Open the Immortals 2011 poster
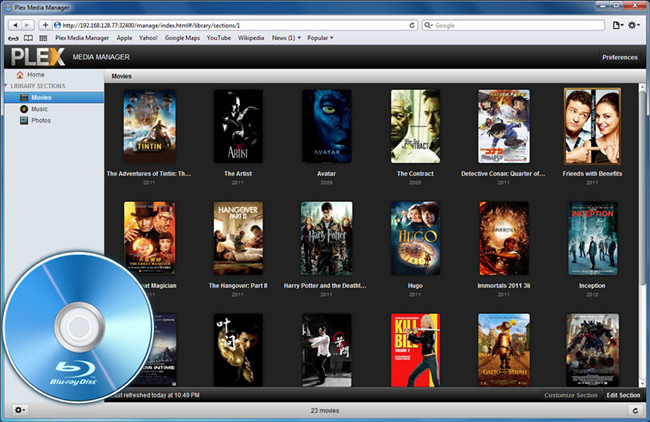Image resolution: width=650 pixels, height=422 pixels. point(504,238)
